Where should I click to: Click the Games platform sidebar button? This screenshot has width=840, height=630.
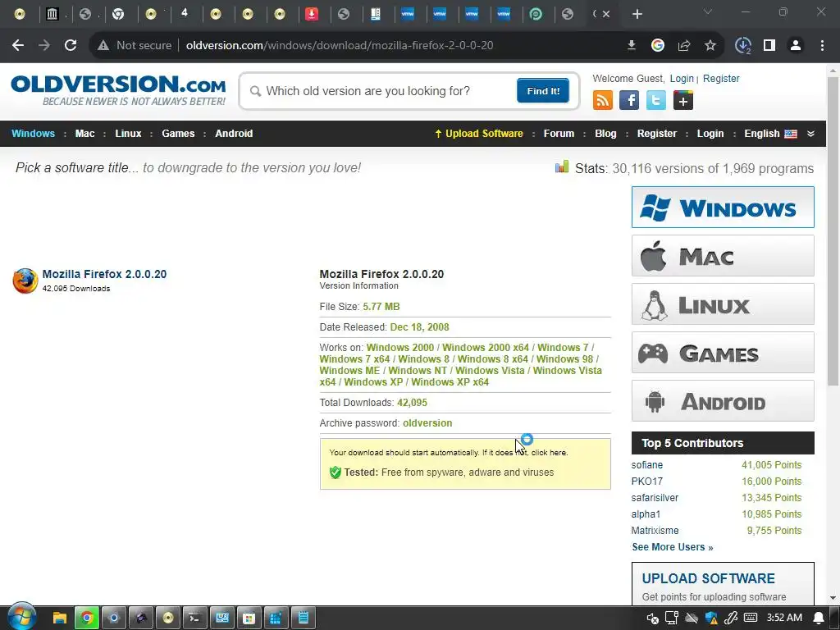tap(723, 353)
